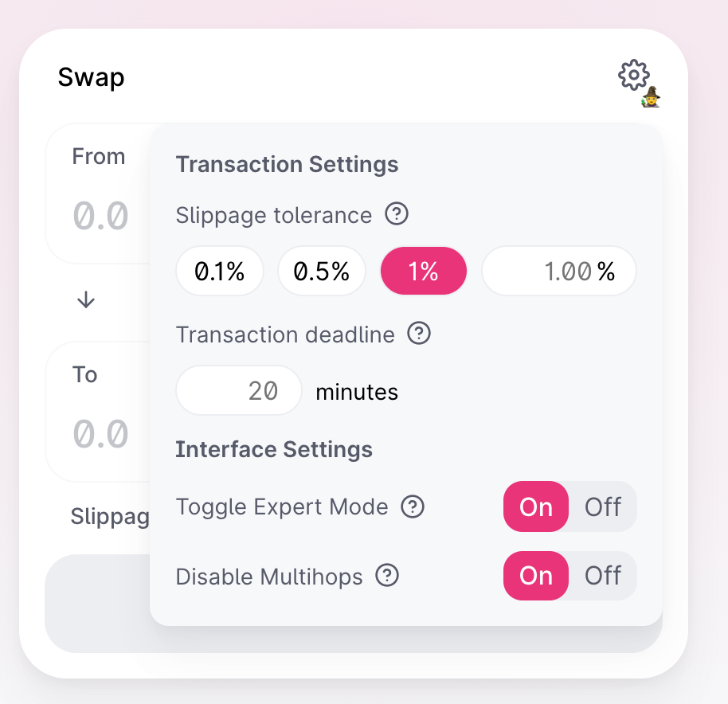Select 0.1% slippage tolerance

pos(220,271)
